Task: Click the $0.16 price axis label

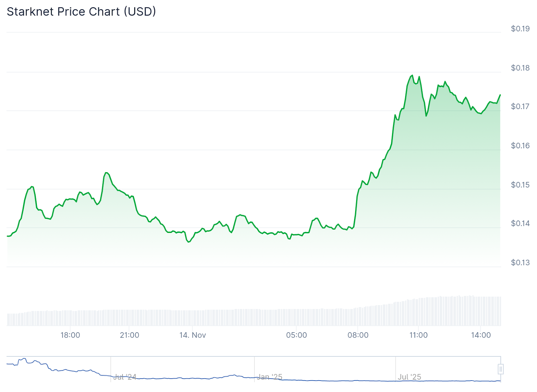Action: 520,145
